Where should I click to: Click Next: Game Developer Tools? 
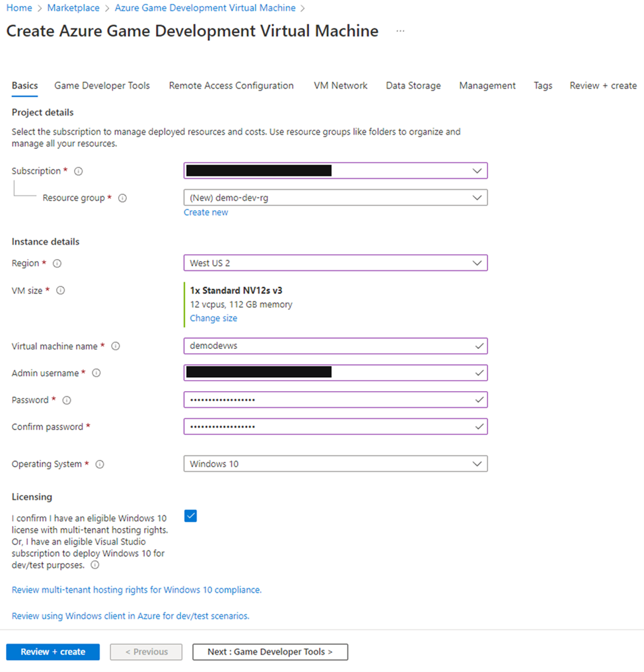[x=269, y=652]
